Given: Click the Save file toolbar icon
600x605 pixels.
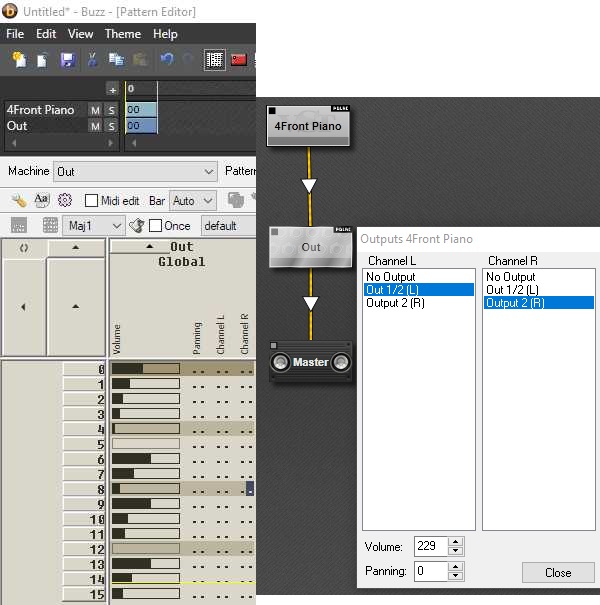Looking at the screenshot, I should tap(67, 60).
